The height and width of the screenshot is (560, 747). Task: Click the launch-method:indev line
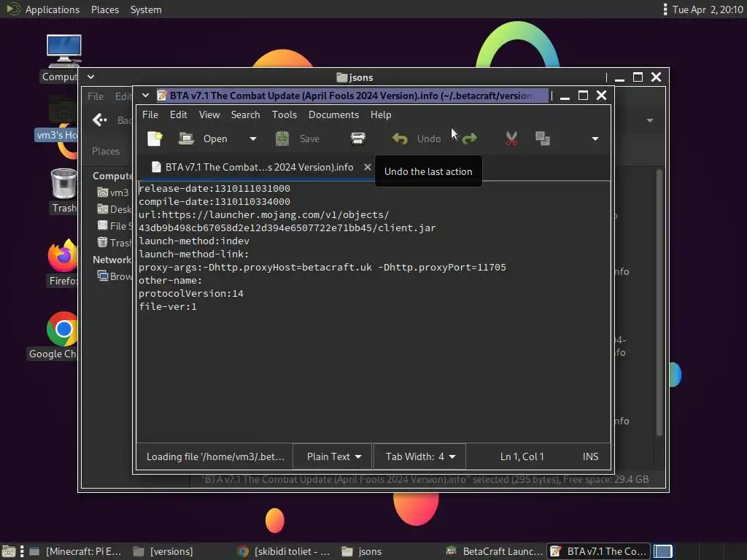[x=194, y=241]
